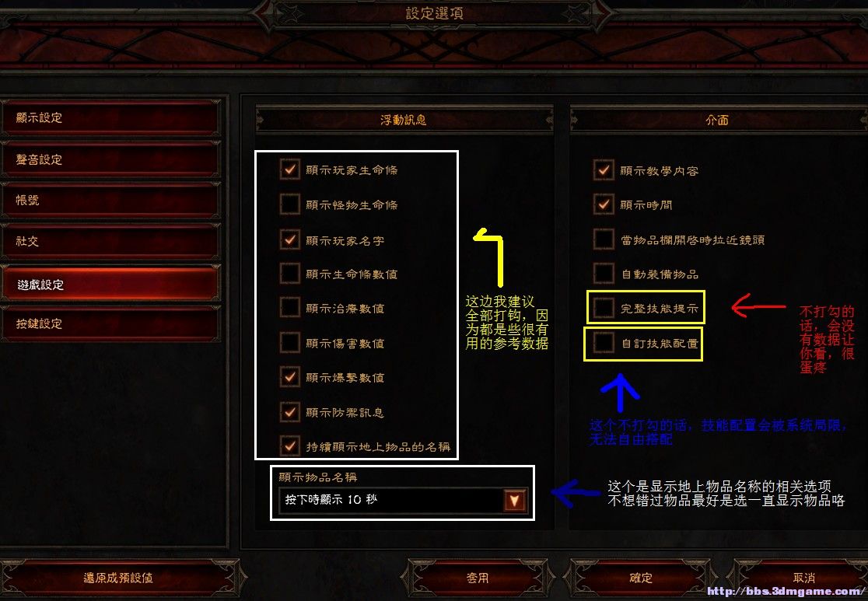This screenshot has height=601, width=868.
Task: Open the 按下時顯示 10 秒 combo box
Action: tap(402, 500)
